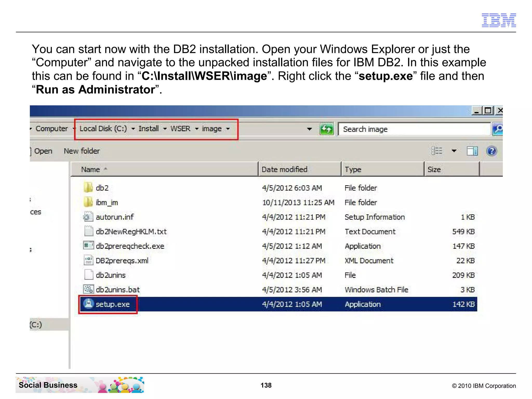Minimize the Explorer window

pyautogui.click(x=476, y=111)
